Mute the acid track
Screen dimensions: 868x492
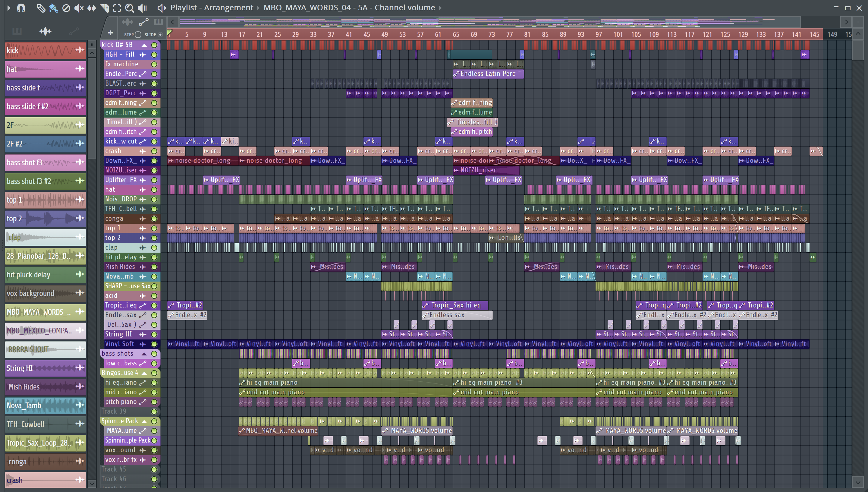click(154, 296)
